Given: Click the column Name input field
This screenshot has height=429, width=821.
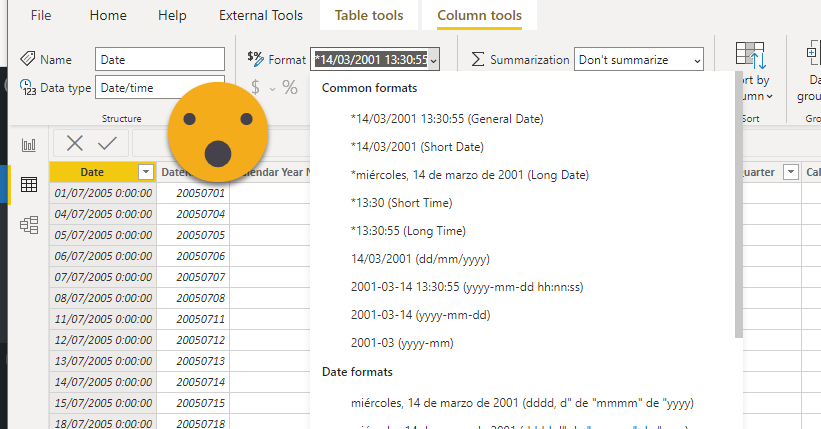Looking at the screenshot, I should coord(160,60).
